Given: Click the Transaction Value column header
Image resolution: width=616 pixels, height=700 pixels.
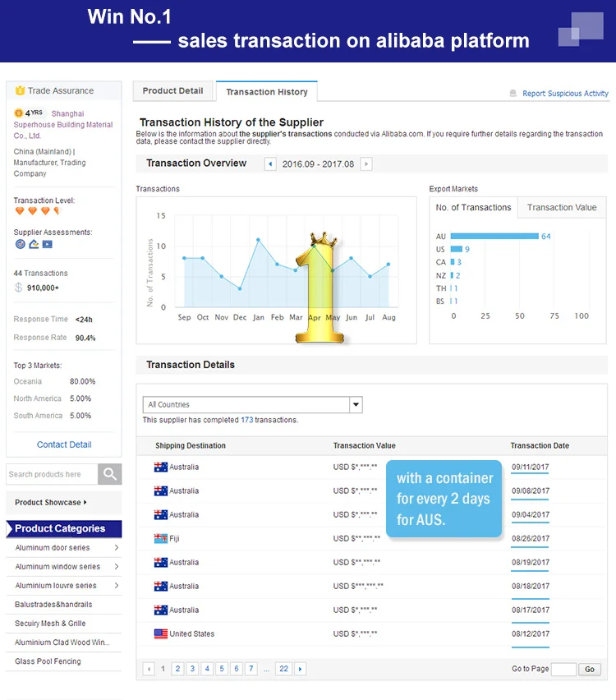Looking at the screenshot, I should (364, 445).
